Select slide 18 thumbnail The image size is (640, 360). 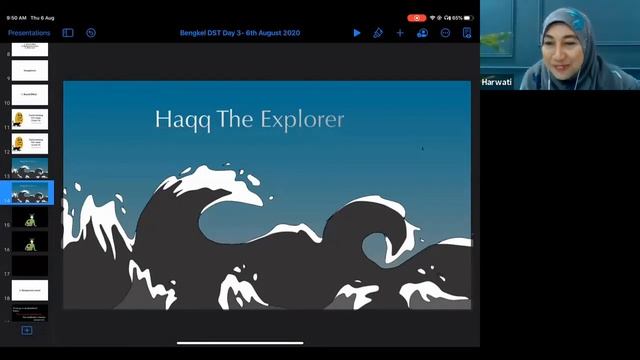30,290
